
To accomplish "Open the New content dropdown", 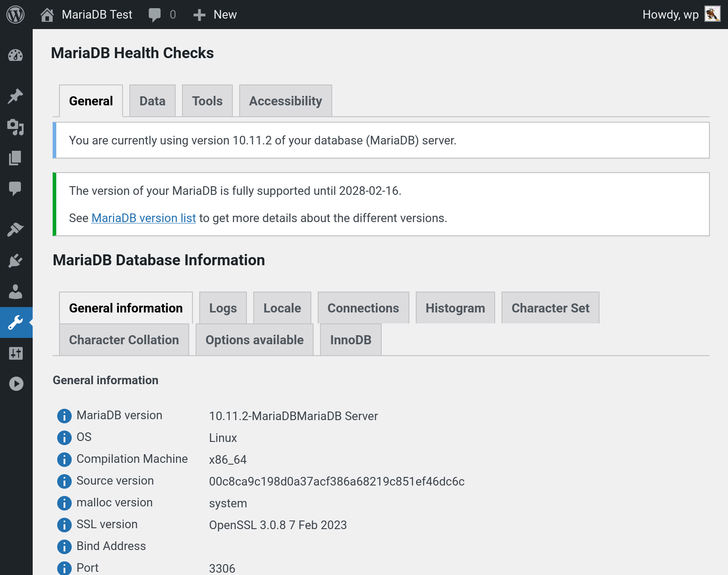I will coord(215,15).
